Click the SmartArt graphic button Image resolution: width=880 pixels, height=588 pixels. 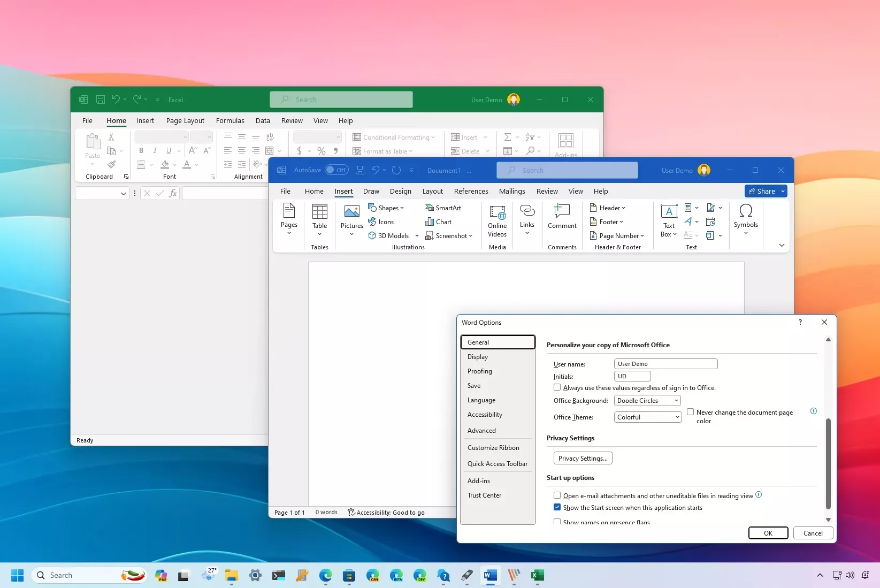pyautogui.click(x=443, y=208)
